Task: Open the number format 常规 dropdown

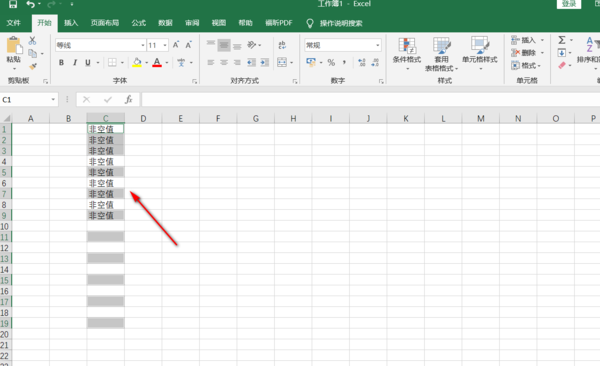Action: [378, 45]
